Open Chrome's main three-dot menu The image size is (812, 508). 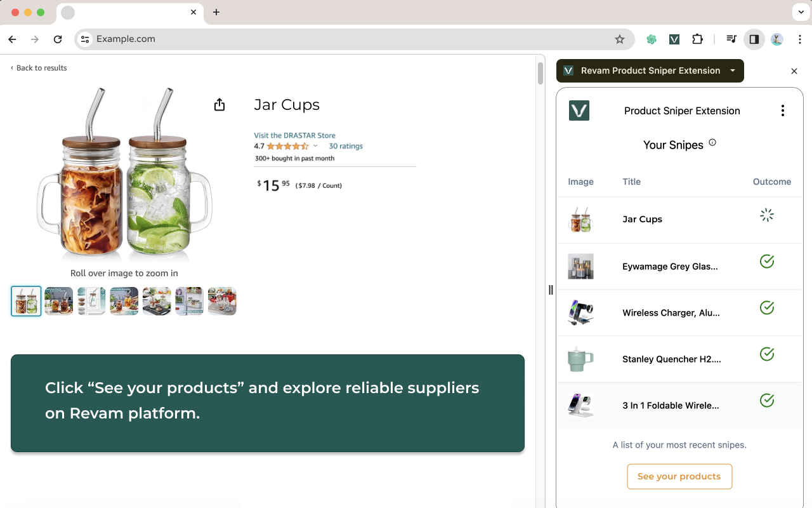(x=800, y=39)
